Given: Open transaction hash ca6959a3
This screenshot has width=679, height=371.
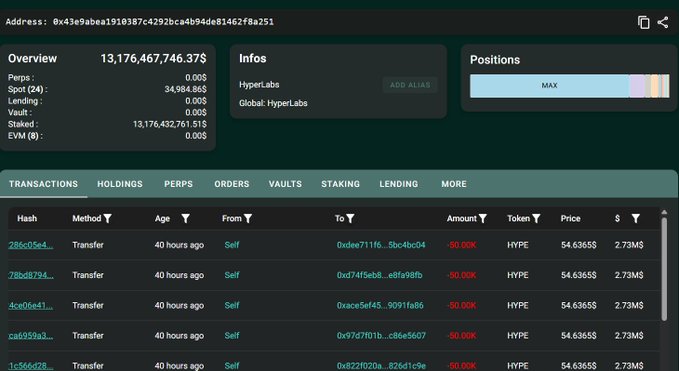Looking at the screenshot, I should coord(31,336).
